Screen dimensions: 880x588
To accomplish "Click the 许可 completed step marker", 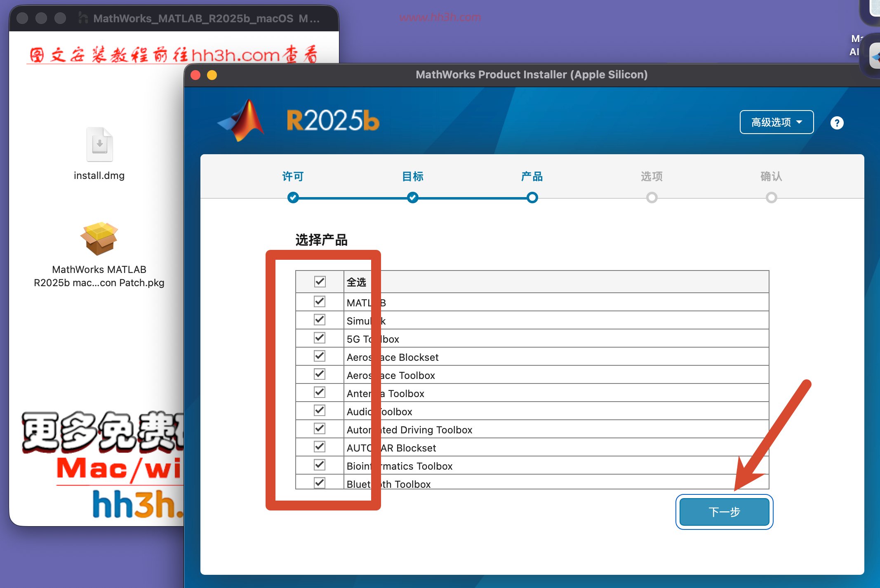I will tap(293, 198).
